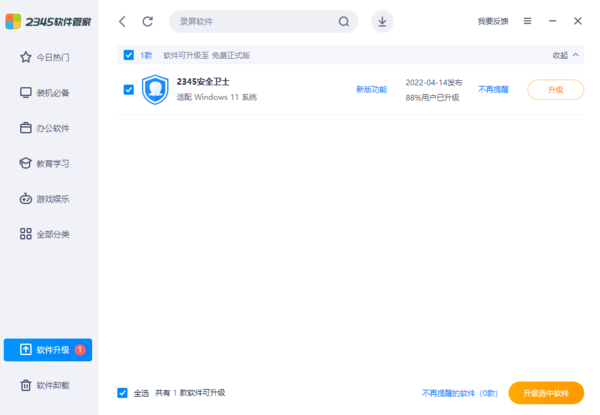
Task: Toggle the 1款 group header checkbox
Action: (128, 55)
